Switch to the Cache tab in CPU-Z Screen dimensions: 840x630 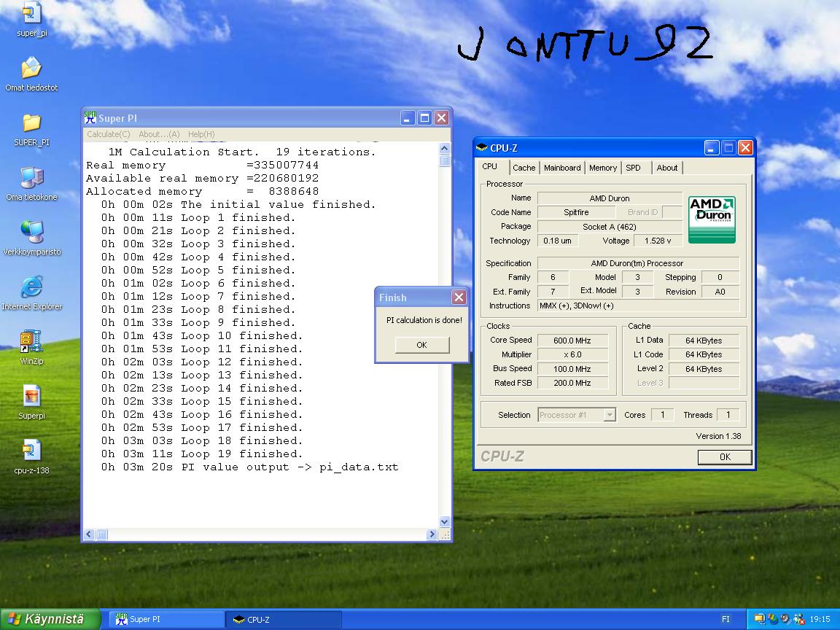pos(524,168)
